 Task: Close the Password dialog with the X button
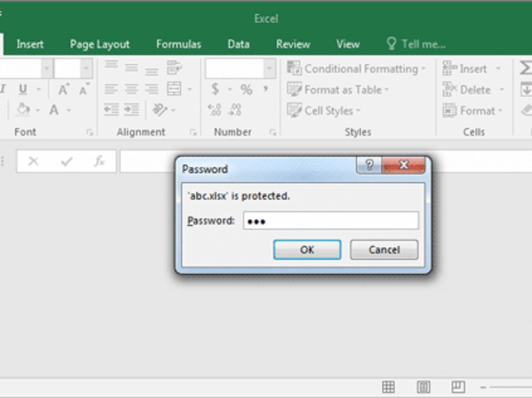pos(403,165)
